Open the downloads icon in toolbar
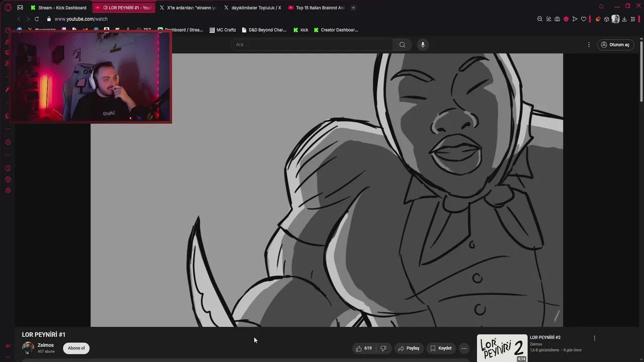The width and height of the screenshot is (644, 362). pyautogui.click(x=624, y=19)
